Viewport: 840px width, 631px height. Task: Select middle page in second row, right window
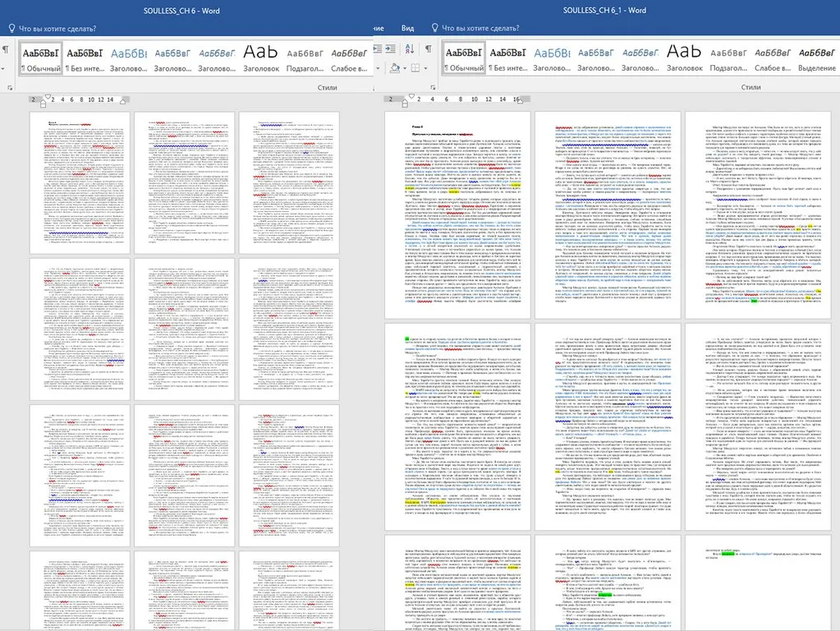(x=608, y=426)
